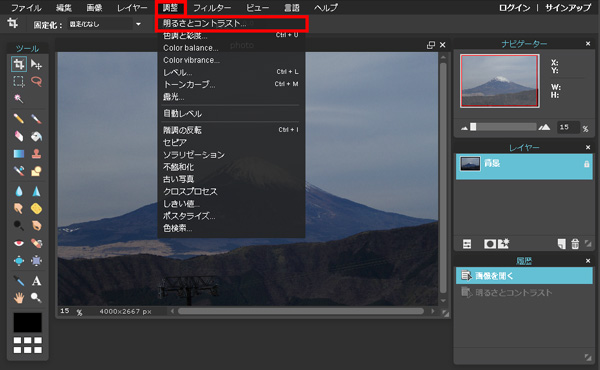Select the Hand tool
600x370 pixels.
[18, 298]
